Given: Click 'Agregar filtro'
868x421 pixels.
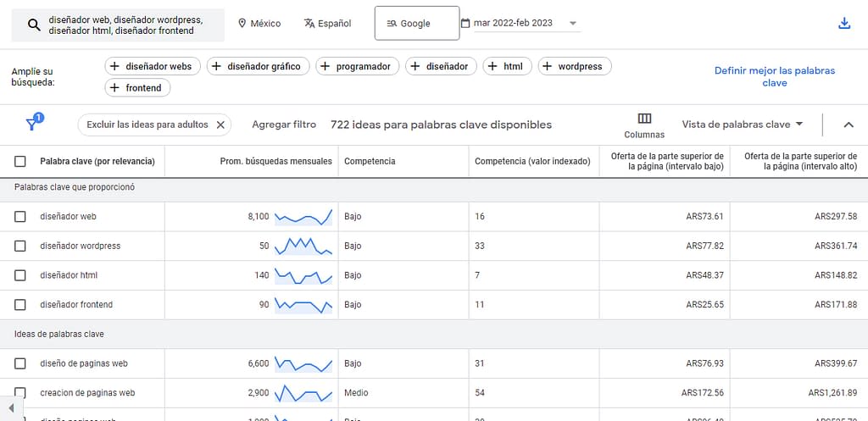Looking at the screenshot, I should coord(284,125).
